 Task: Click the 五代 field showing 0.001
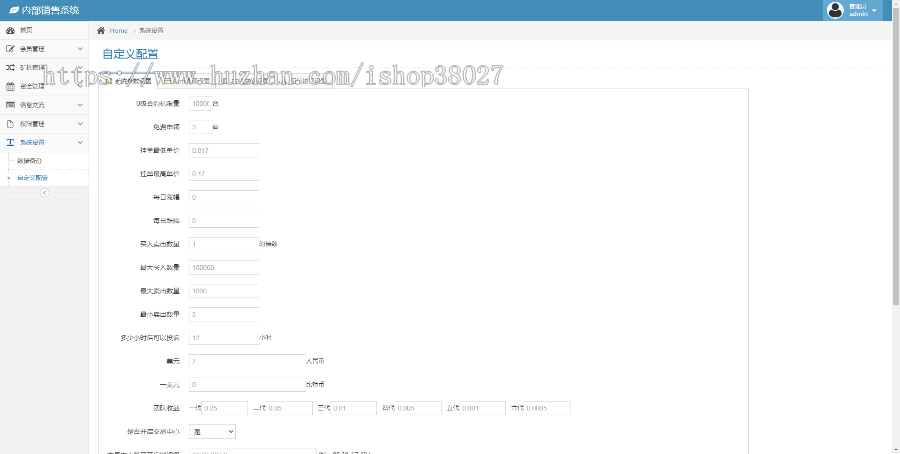[x=483, y=408]
